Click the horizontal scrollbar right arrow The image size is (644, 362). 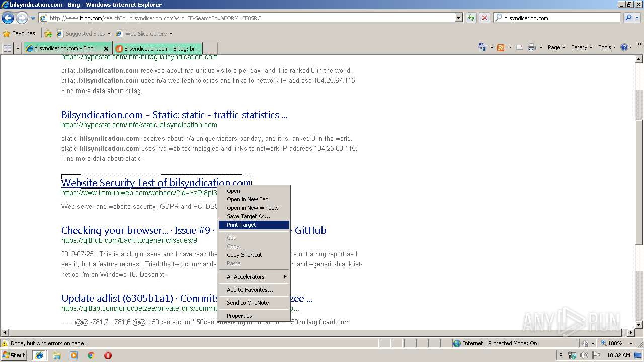(x=631, y=332)
